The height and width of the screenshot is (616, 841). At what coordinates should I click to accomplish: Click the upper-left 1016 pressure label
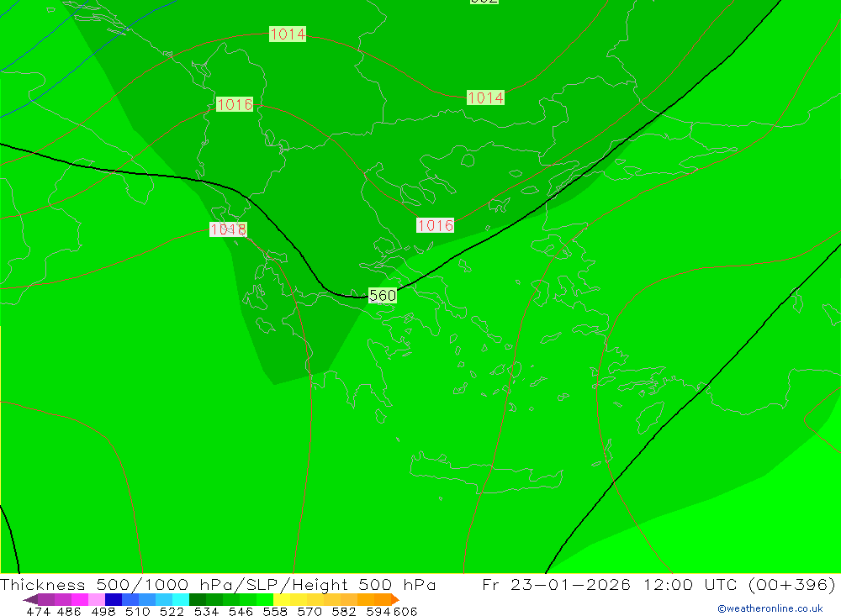[x=235, y=104]
